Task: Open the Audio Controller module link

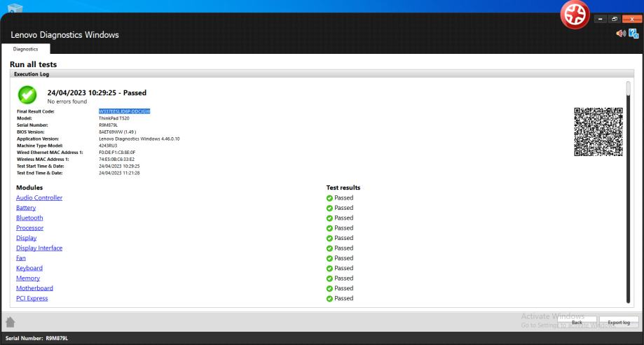Action: [39, 198]
